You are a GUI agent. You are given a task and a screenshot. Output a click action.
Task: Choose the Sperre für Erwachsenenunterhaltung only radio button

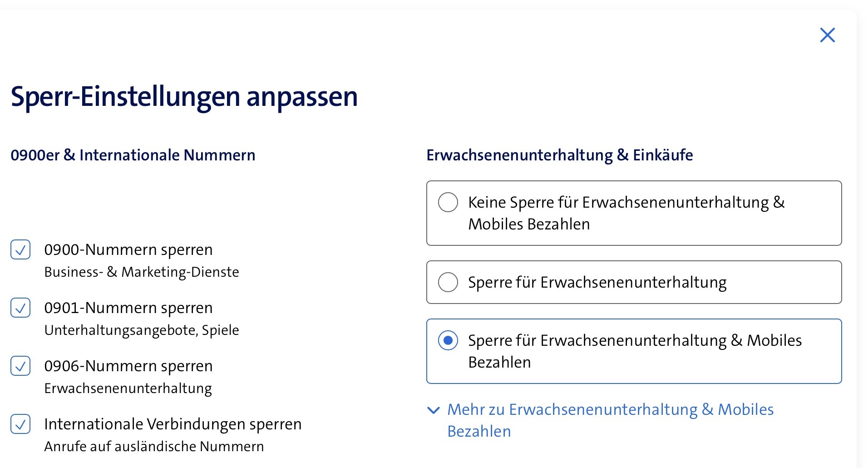(448, 282)
